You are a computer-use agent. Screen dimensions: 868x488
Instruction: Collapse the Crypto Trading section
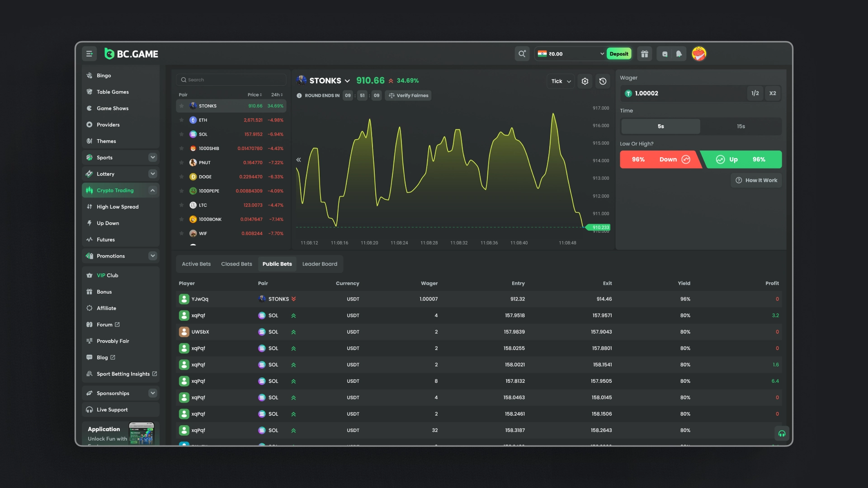point(152,190)
